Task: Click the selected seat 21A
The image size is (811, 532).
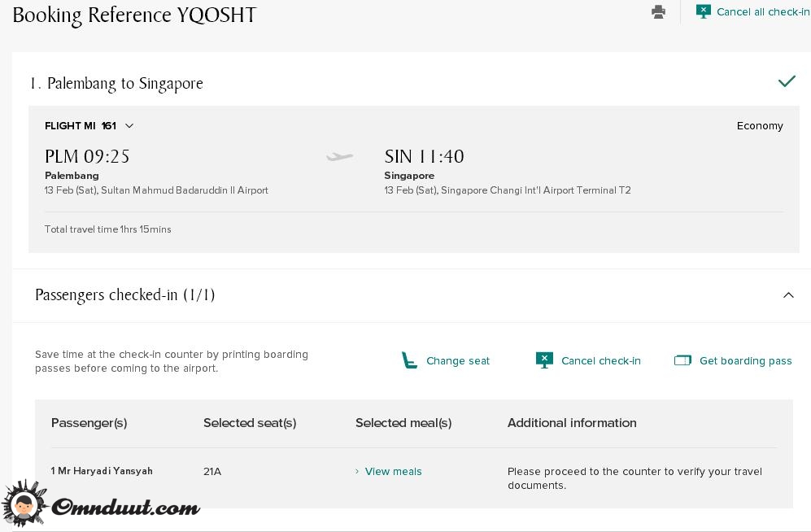Action: 212,472
